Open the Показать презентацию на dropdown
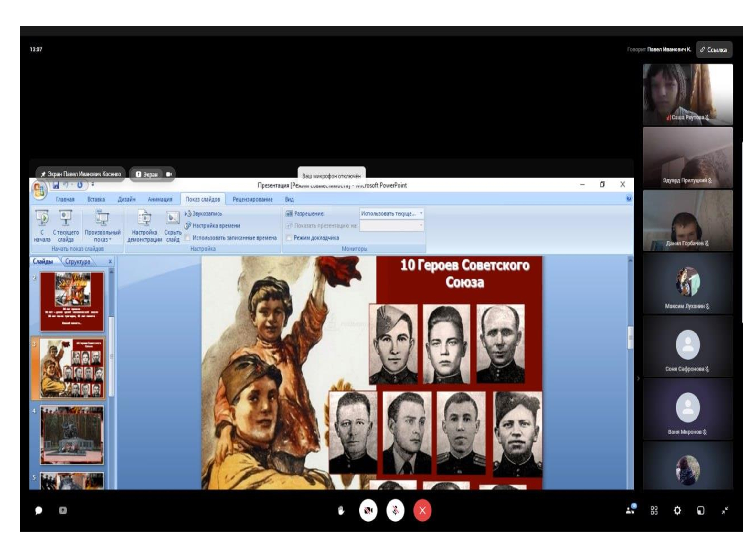 coord(391,226)
